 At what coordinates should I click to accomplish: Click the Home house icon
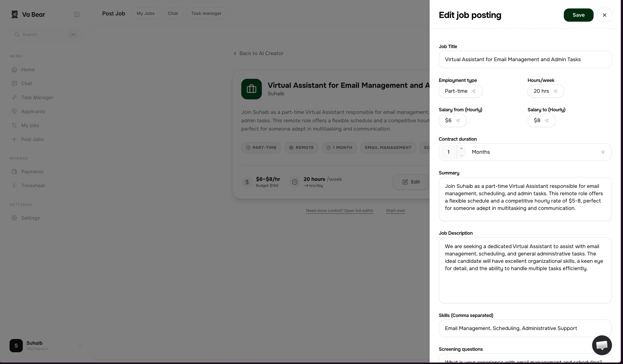click(x=14, y=70)
